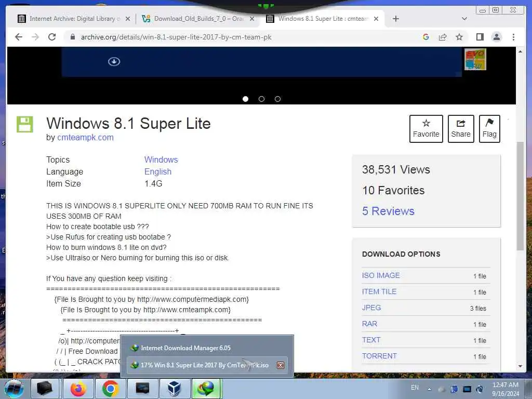Click the '38,531 Views' text
This screenshot has width=532, height=399.
(396, 170)
